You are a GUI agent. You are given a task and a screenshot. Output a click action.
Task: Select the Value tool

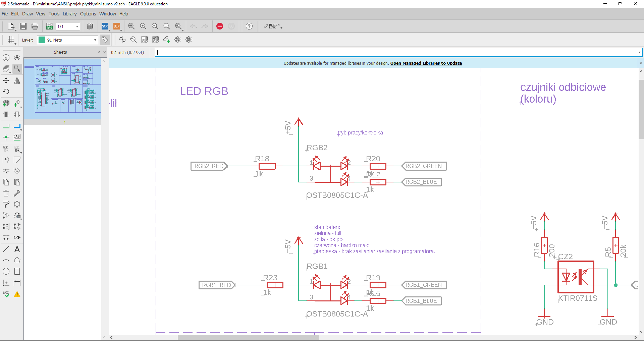17,149
